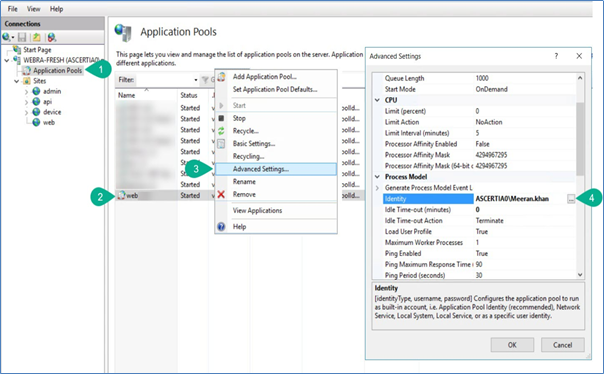Click the blue Help question icon

(x=221, y=226)
